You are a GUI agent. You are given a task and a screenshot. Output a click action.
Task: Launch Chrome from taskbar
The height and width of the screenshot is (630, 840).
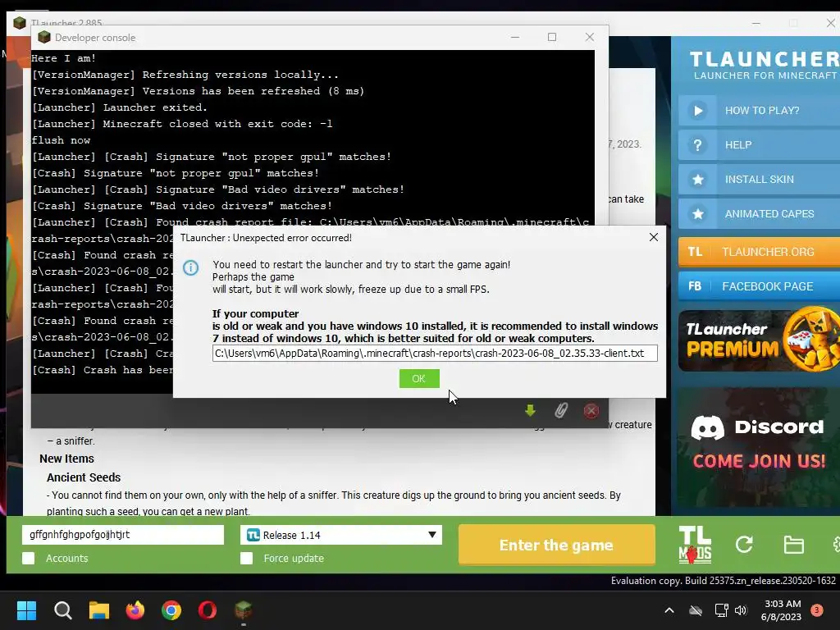pos(171,610)
